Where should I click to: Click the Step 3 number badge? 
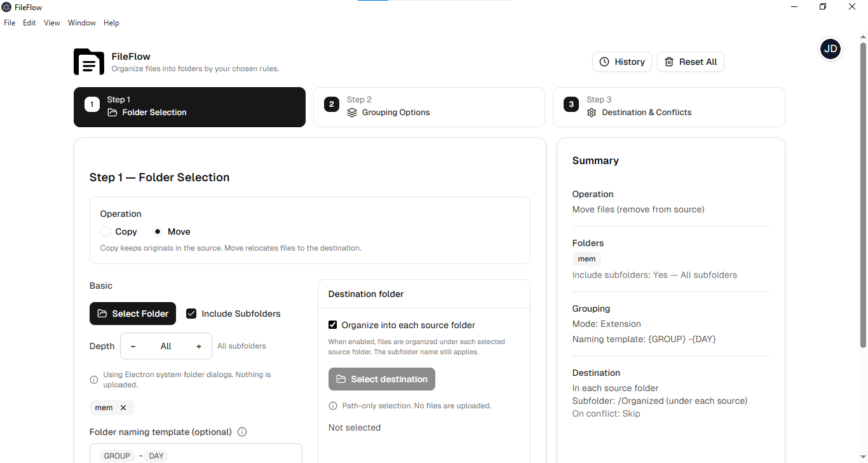pos(571,105)
